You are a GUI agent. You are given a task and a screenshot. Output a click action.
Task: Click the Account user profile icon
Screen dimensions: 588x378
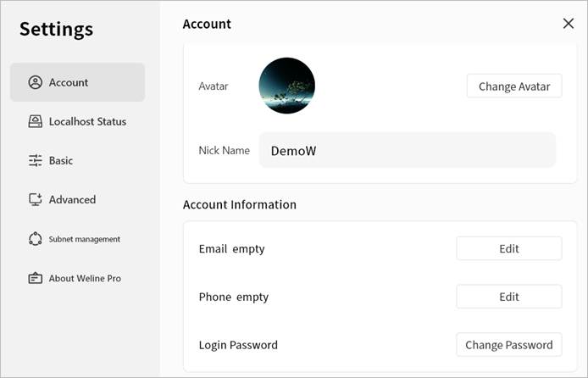pyautogui.click(x=35, y=82)
